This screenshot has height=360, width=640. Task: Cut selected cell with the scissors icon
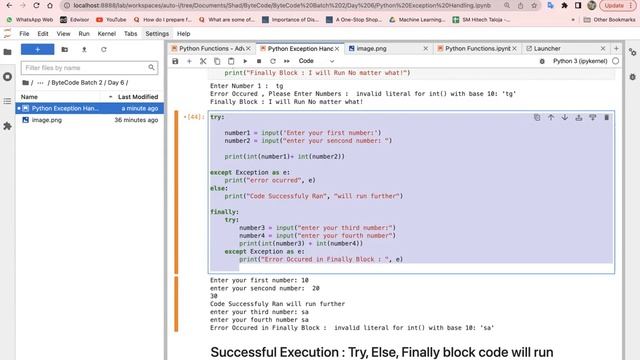pyautogui.click(x=203, y=61)
